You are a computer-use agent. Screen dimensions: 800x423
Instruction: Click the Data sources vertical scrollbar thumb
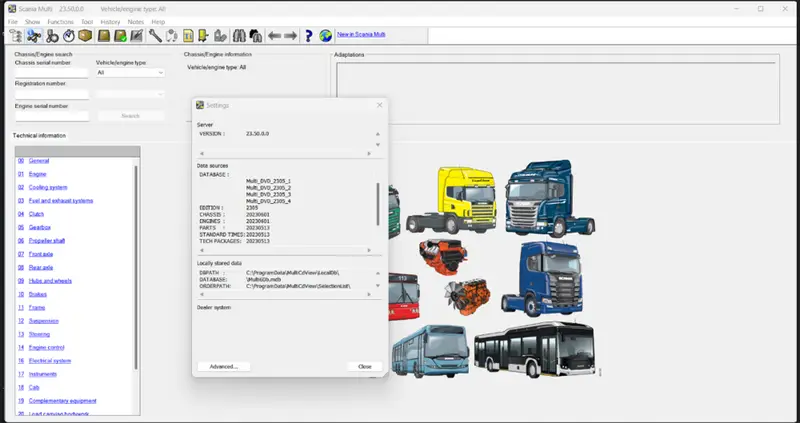[x=378, y=204]
